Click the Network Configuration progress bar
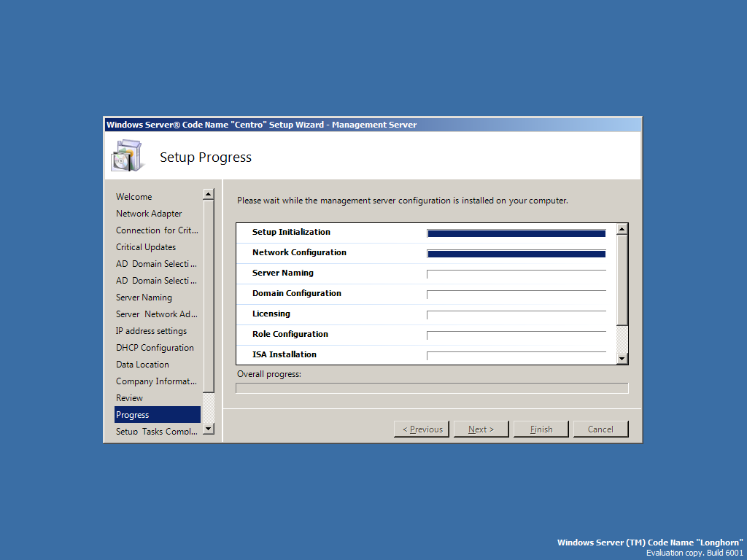747x560 pixels. click(516, 254)
